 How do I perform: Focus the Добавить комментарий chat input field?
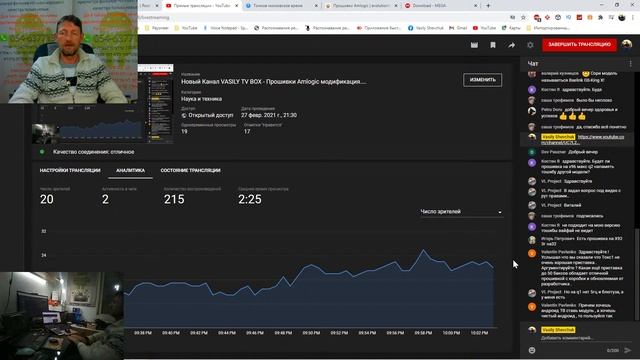tap(585, 338)
